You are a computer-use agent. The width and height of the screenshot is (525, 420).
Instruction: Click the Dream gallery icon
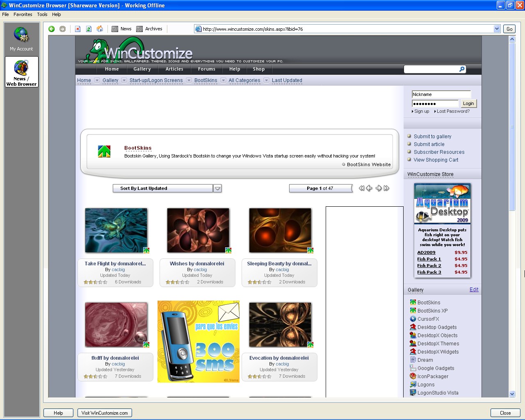[x=413, y=360]
